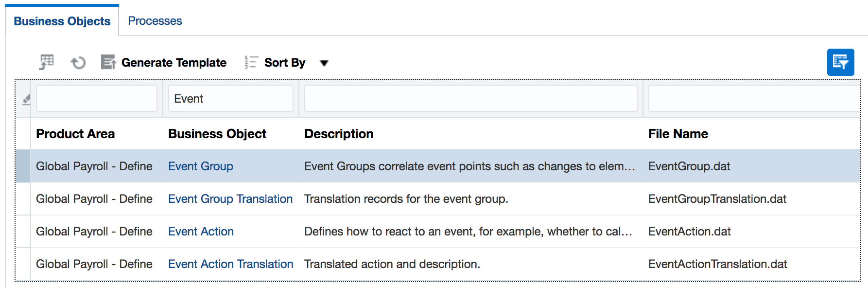Click the Generate Template button label

174,63
